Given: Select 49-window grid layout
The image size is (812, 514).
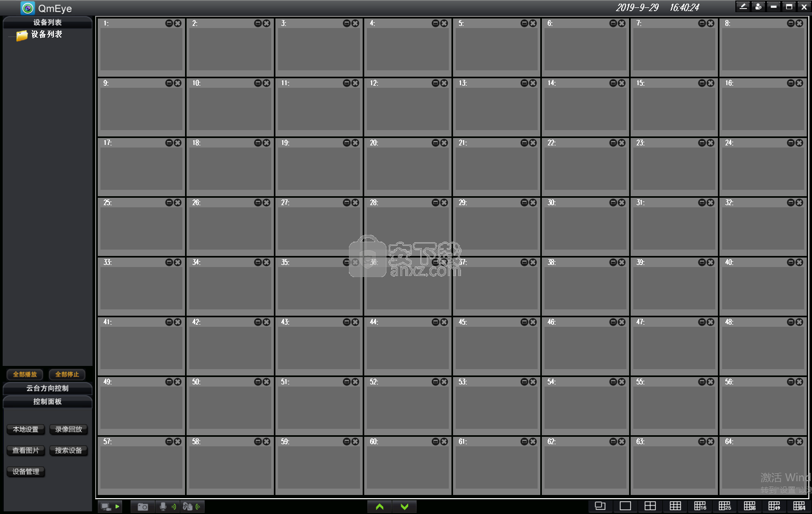Looking at the screenshot, I should [774, 506].
